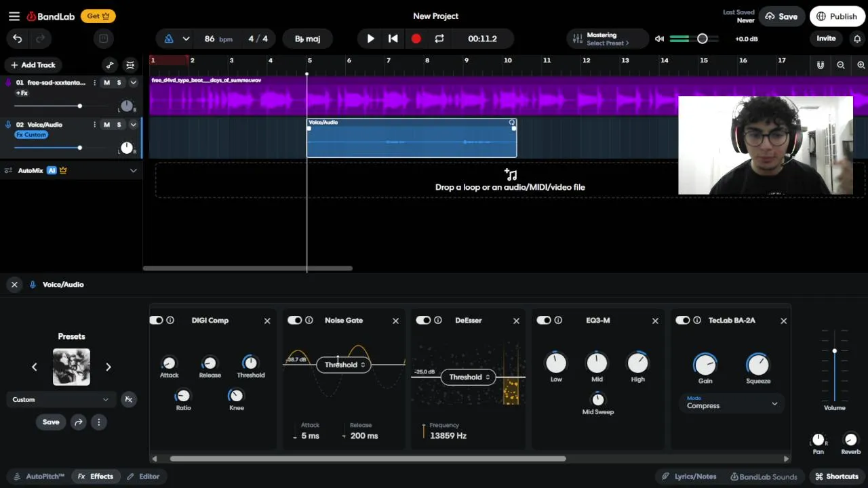868x488 pixels.
Task: Show info for DIGI Comp effect
Action: (x=170, y=321)
